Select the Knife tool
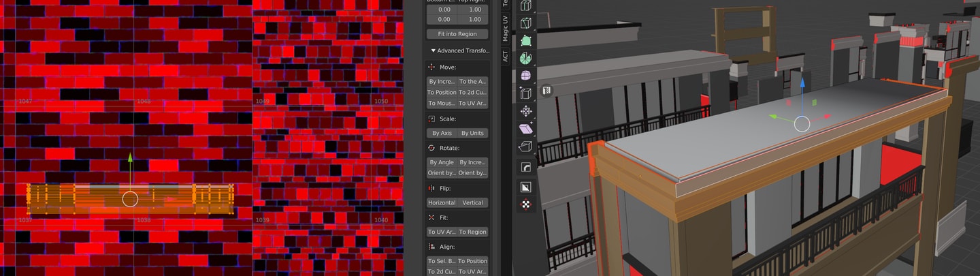Viewport: 980px width, 276px height. (x=525, y=23)
